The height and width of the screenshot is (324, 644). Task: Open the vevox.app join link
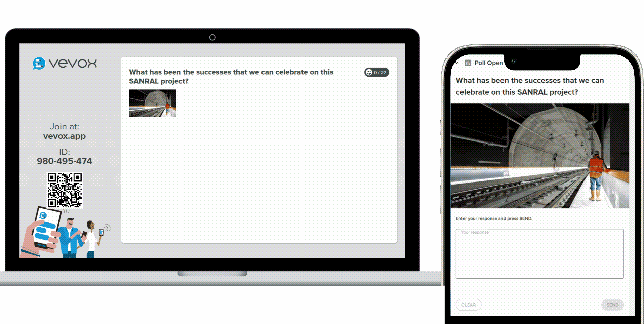[x=64, y=136]
